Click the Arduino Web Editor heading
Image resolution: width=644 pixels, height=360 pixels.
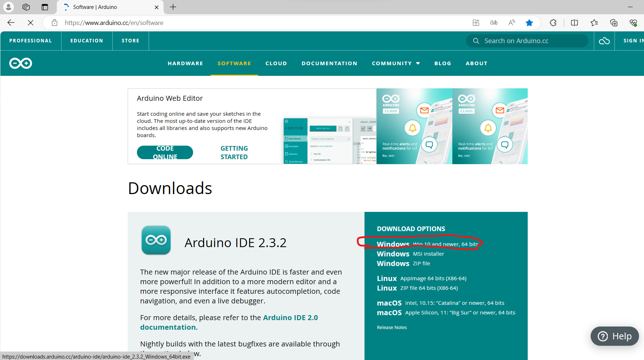tap(170, 98)
